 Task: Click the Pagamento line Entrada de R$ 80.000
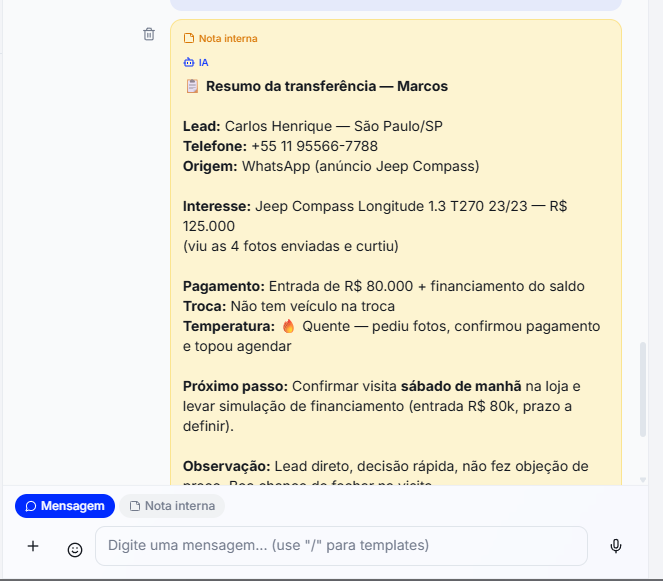coord(341,286)
